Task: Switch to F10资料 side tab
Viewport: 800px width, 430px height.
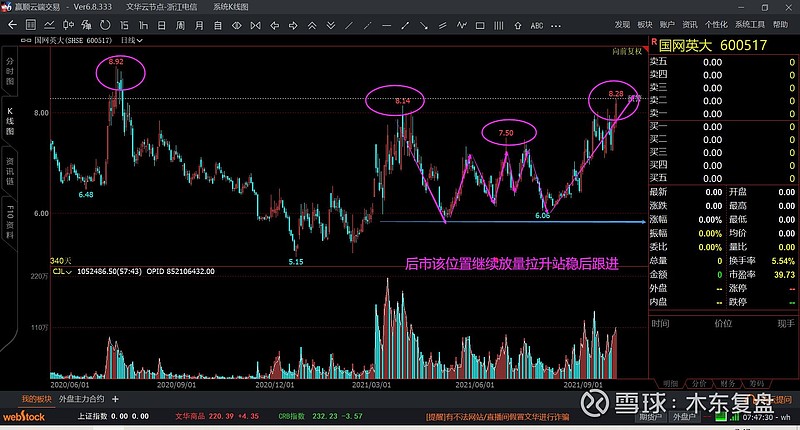Action: point(10,221)
